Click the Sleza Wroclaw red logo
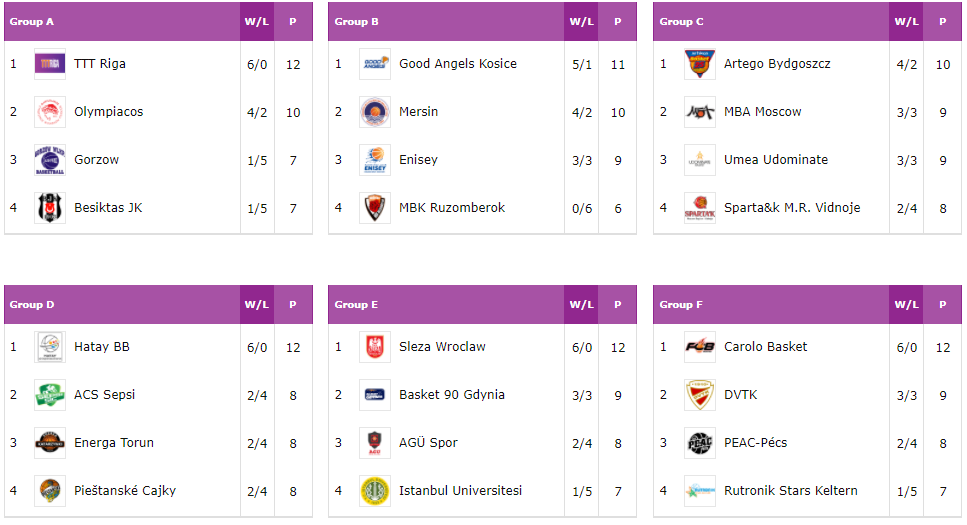The image size is (967, 525). click(x=375, y=347)
